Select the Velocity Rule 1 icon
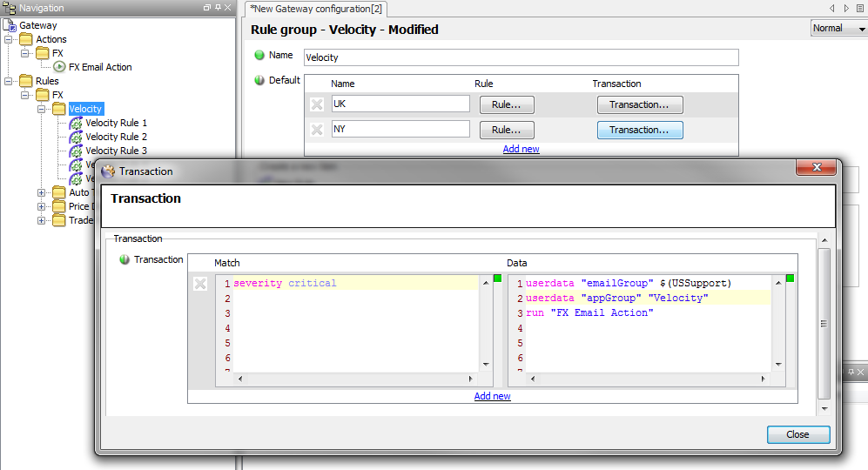The image size is (868, 470). pos(76,123)
